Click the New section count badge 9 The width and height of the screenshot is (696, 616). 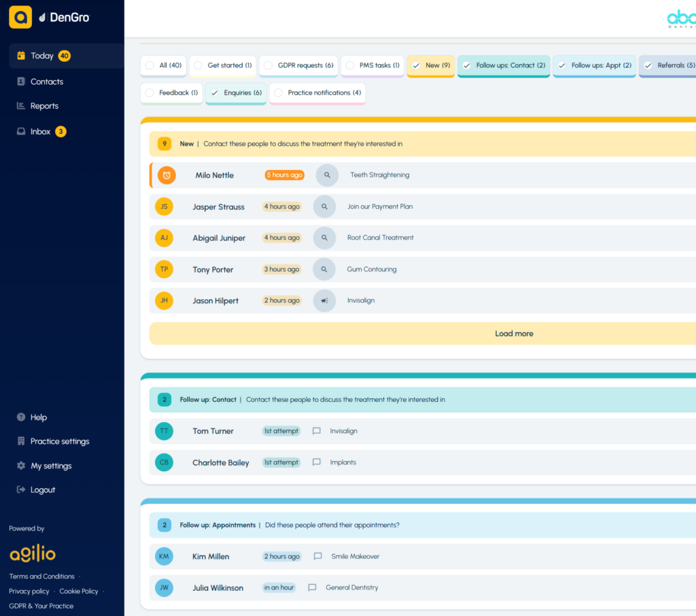[164, 144]
